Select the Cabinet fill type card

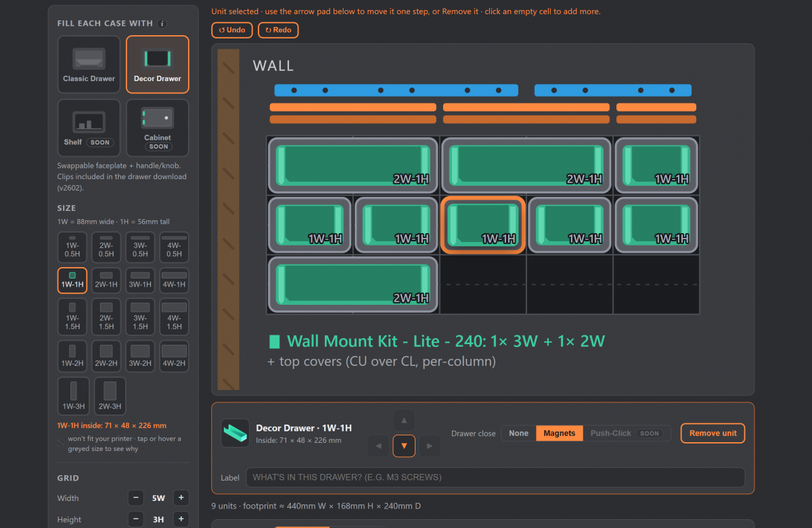pos(158,128)
